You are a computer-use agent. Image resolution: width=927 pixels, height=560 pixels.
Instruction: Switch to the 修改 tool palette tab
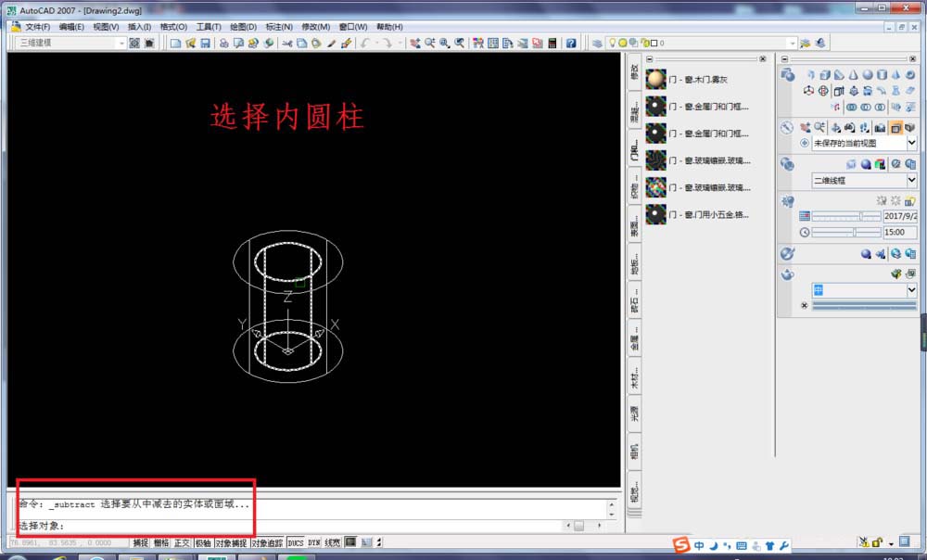[634, 72]
